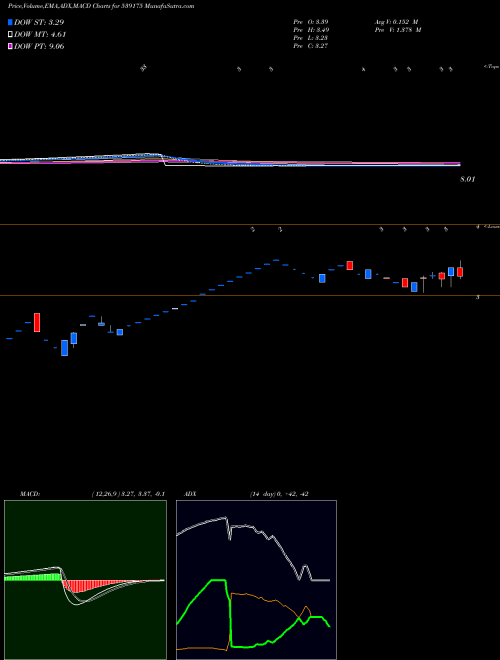
Task: Select the 'DOW MT: 4.61' legend label
Action: click(x=40, y=34)
